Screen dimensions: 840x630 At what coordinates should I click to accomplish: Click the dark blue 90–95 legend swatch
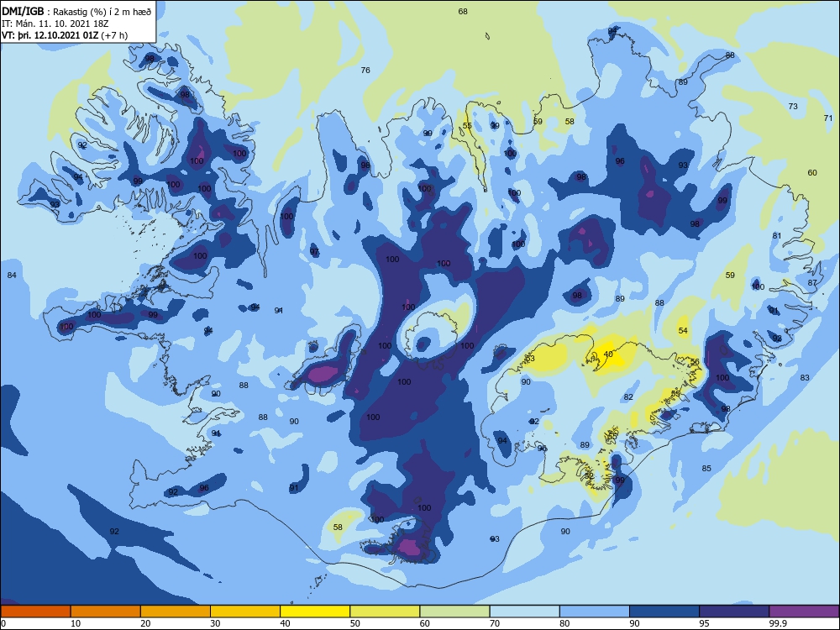coord(664,612)
